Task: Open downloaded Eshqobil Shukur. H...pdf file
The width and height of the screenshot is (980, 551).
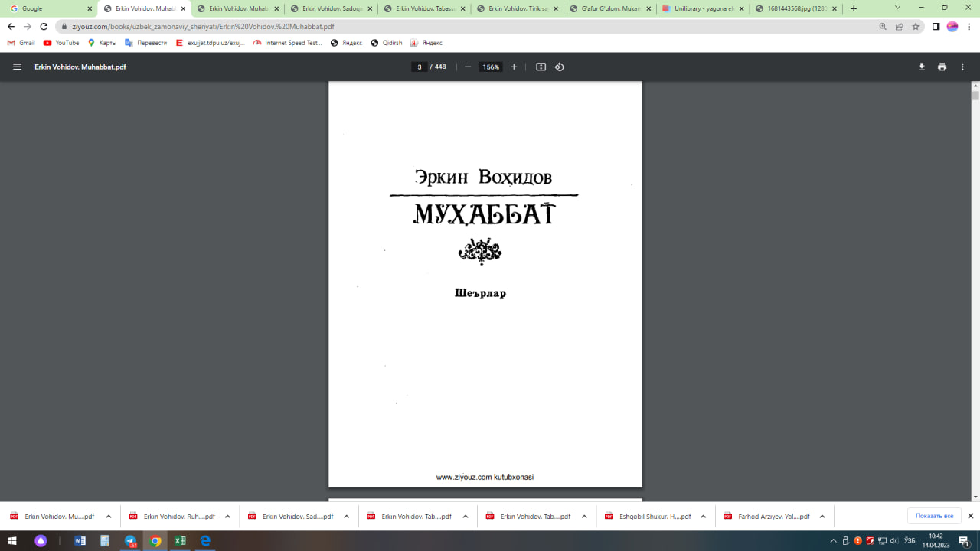Action: pyautogui.click(x=647, y=517)
